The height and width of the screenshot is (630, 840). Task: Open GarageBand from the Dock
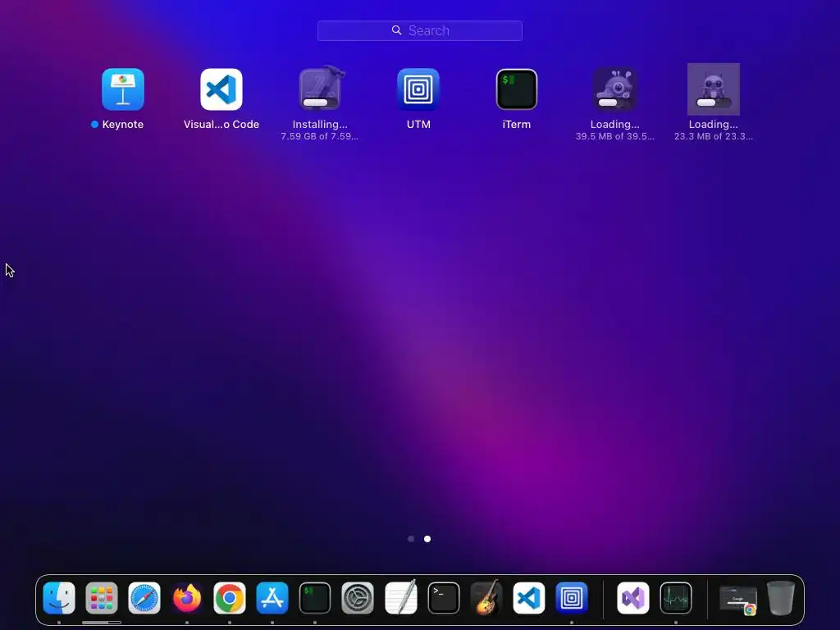[x=486, y=597]
